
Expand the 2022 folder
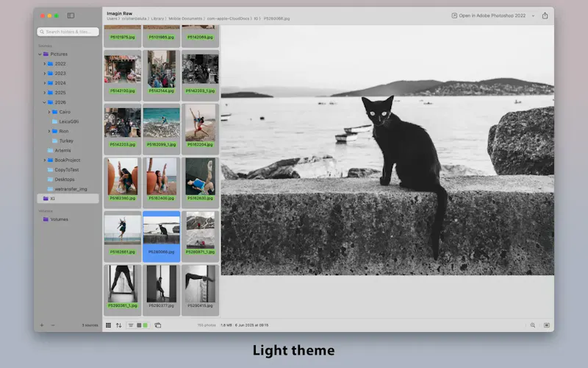coord(44,64)
